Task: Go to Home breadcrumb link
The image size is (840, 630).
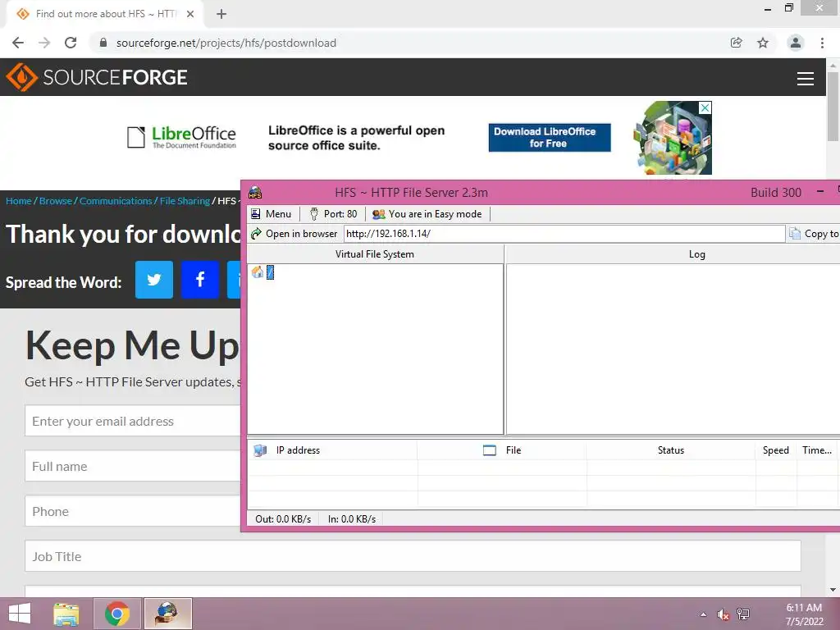Action: point(19,201)
